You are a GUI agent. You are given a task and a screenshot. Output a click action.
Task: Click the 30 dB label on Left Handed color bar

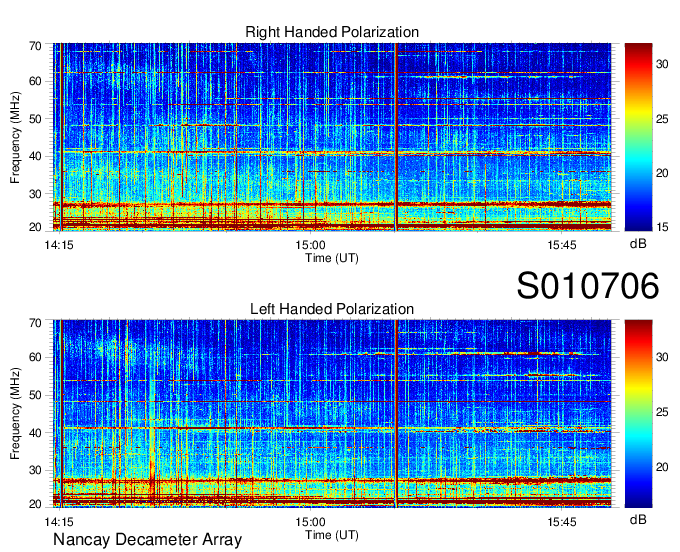coord(662,357)
